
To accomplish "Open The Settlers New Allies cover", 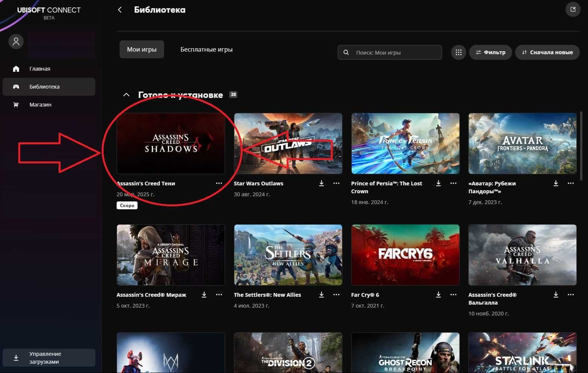I will point(288,255).
